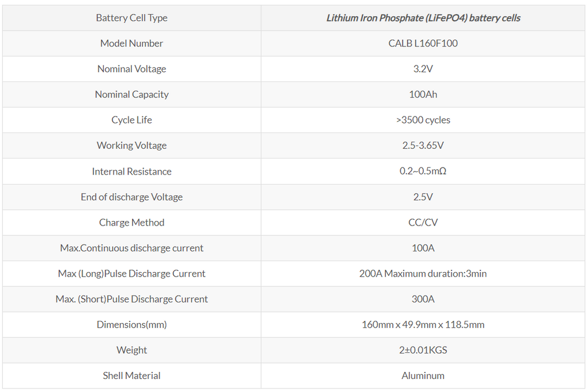Click the Internal Resistance label
This screenshot has width=588, height=392.
(131, 171)
